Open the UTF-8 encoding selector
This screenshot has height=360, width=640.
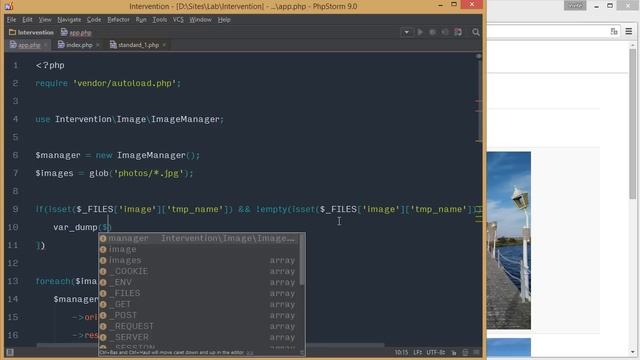coord(436,352)
